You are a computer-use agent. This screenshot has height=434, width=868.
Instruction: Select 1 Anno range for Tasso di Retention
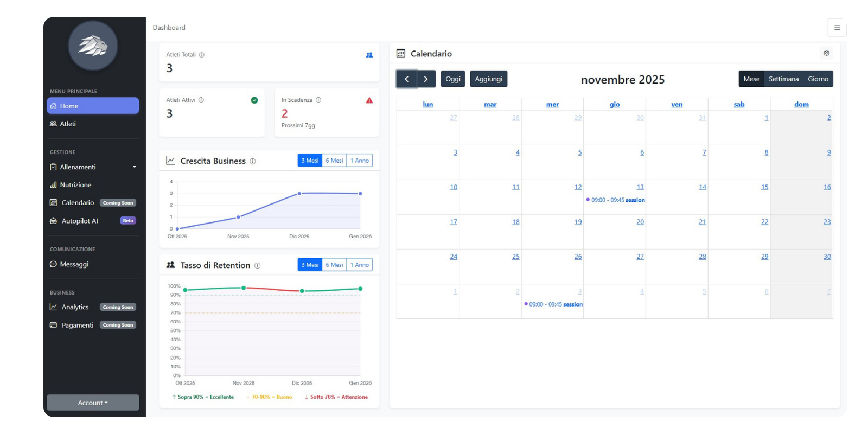(x=359, y=265)
